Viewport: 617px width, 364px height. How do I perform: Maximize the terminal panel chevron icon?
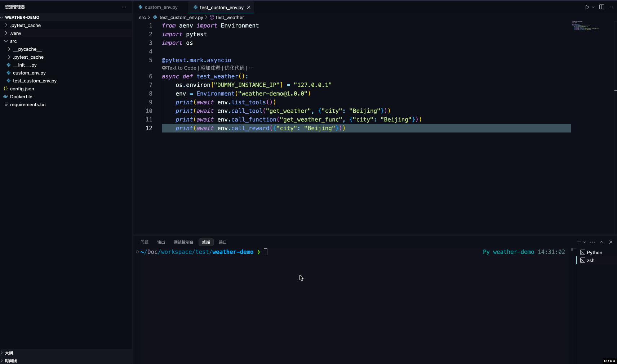point(601,242)
